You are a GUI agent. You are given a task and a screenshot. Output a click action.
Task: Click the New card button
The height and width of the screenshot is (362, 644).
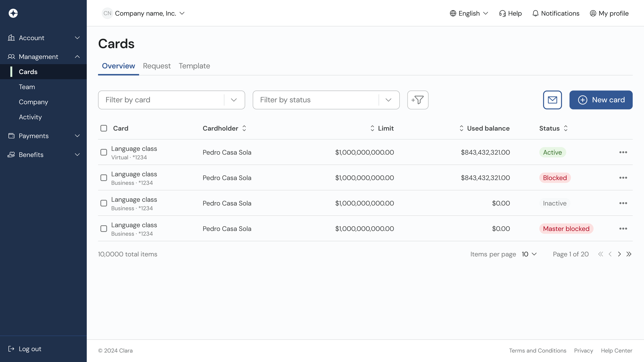click(x=601, y=100)
